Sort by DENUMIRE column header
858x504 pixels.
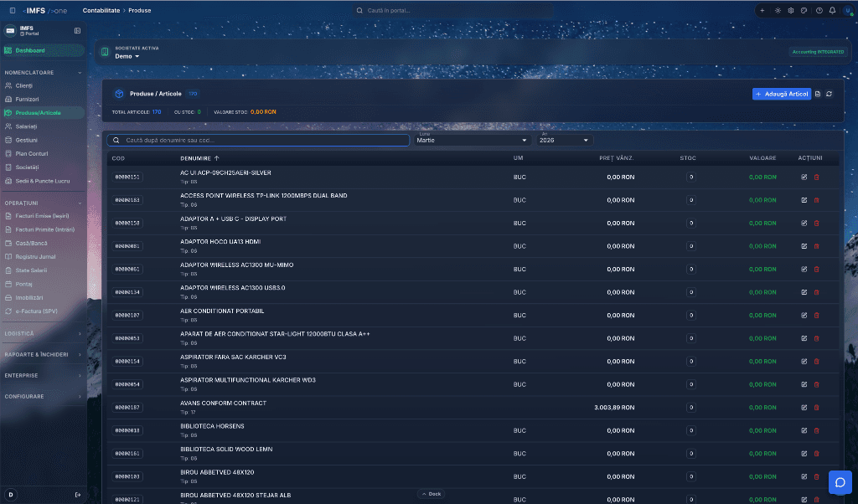pyautogui.click(x=199, y=158)
